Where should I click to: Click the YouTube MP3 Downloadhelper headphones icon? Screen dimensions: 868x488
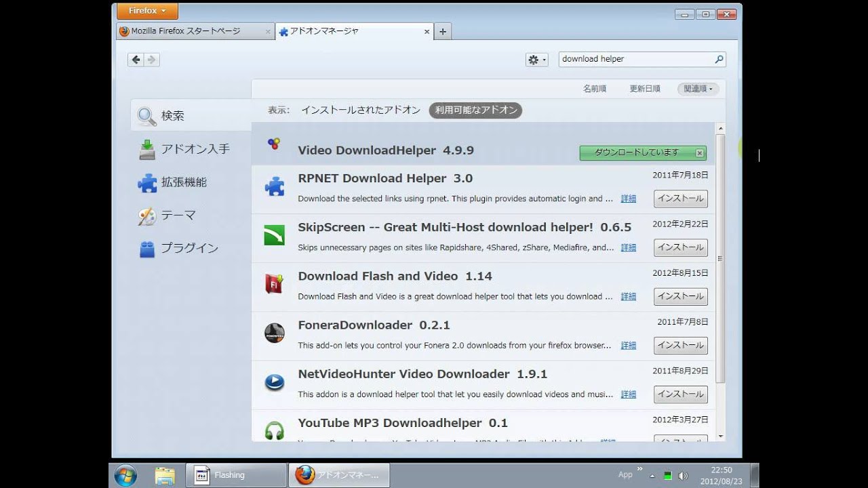point(275,430)
